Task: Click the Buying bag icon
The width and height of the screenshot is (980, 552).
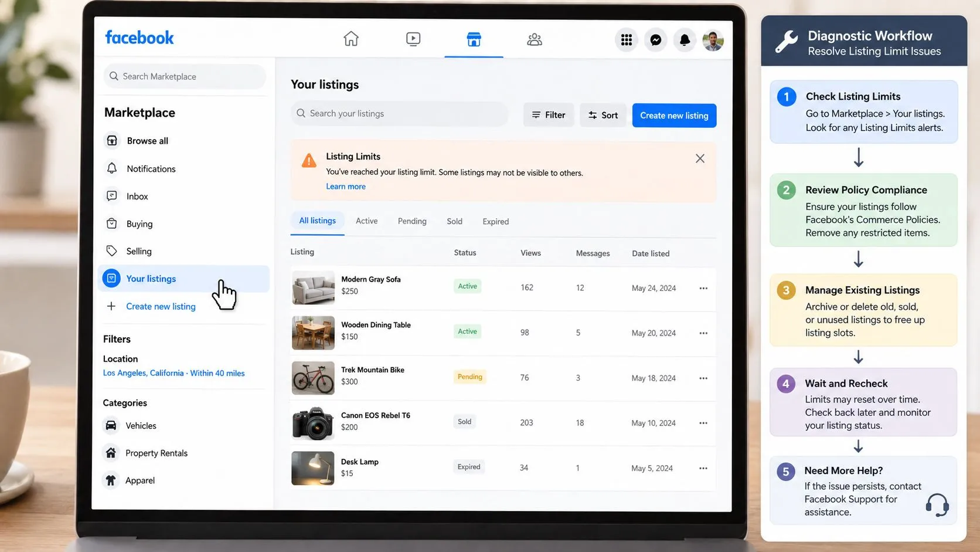Action: coord(112,223)
